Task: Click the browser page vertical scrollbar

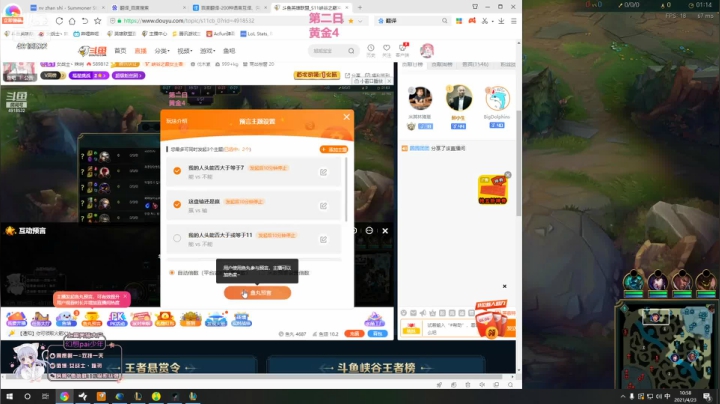Action: 519,163
